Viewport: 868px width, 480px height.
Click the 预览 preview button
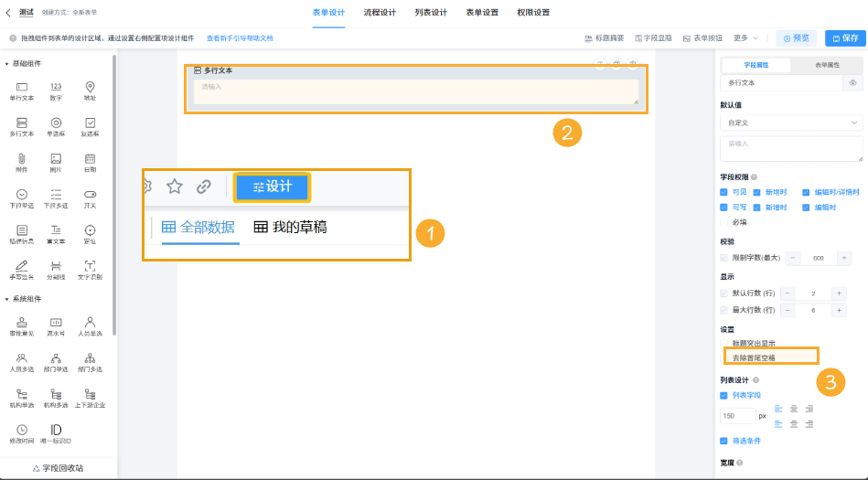point(796,38)
